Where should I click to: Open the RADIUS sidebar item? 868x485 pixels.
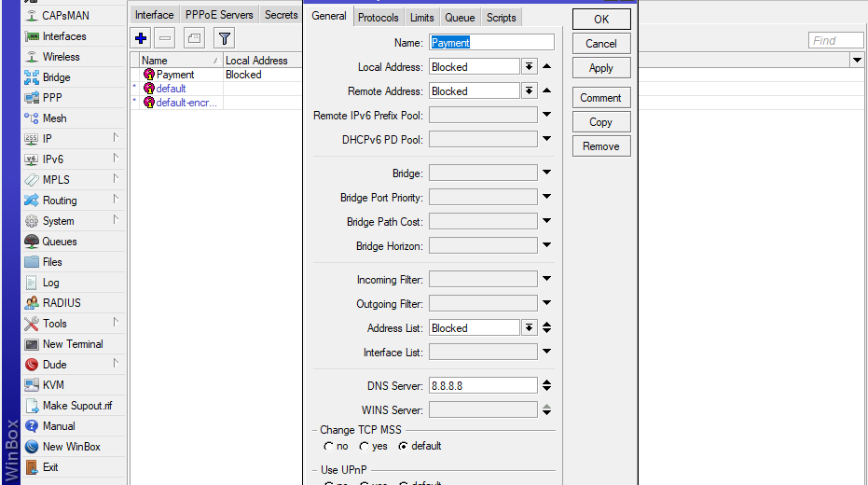click(62, 303)
